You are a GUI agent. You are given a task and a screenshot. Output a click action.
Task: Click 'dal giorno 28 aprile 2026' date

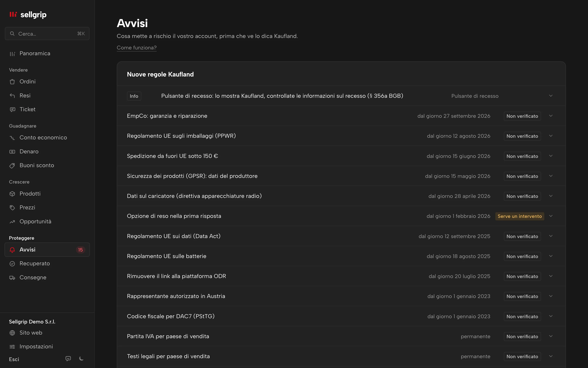[459, 196]
